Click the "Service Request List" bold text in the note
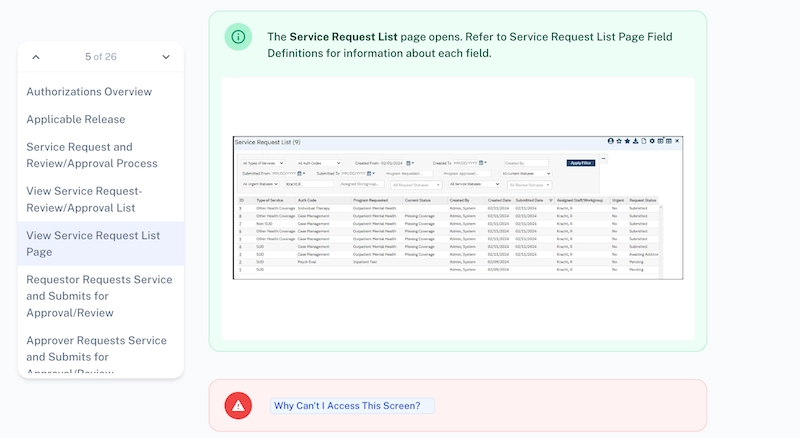This screenshot has height=438, width=800. [x=343, y=37]
